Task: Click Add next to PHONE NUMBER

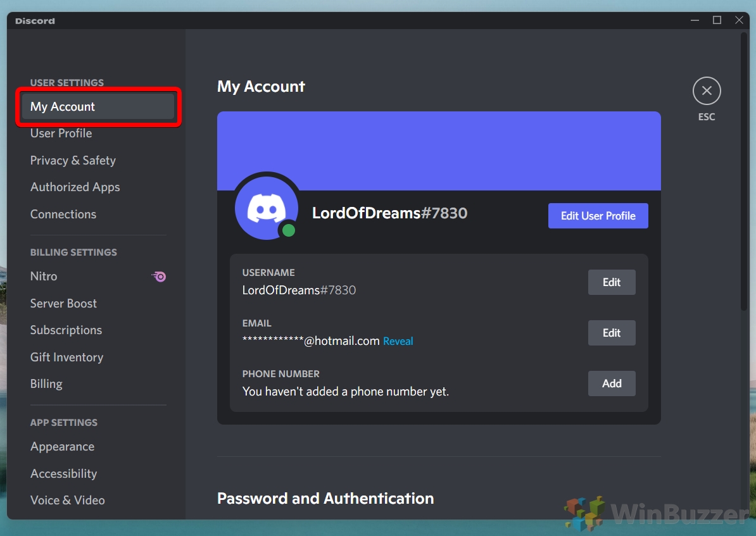Action: tap(611, 383)
